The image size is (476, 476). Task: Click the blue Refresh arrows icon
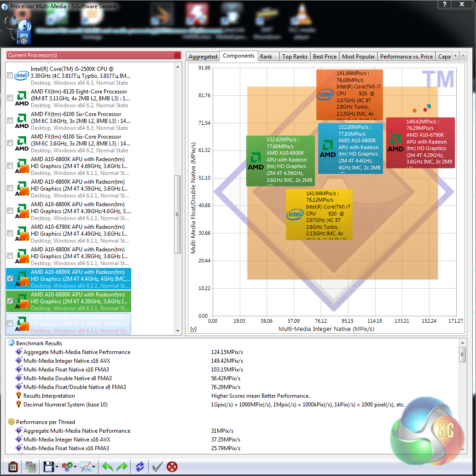pyautogui.click(x=140, y=467)
